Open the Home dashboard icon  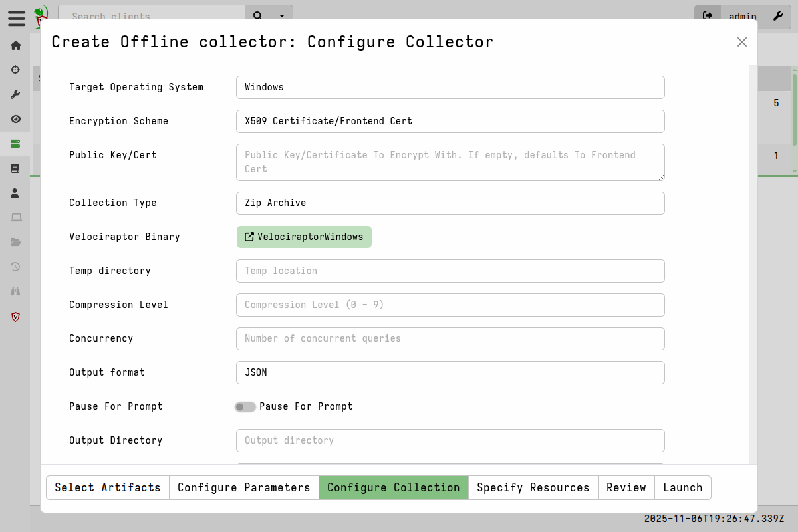[x=15, y=45]
